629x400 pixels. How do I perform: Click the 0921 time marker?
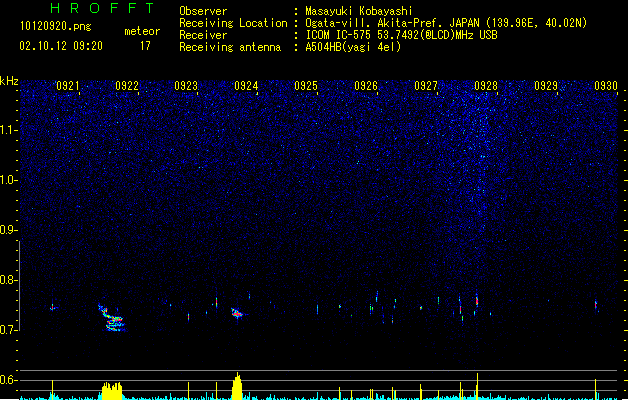(68, 86)
